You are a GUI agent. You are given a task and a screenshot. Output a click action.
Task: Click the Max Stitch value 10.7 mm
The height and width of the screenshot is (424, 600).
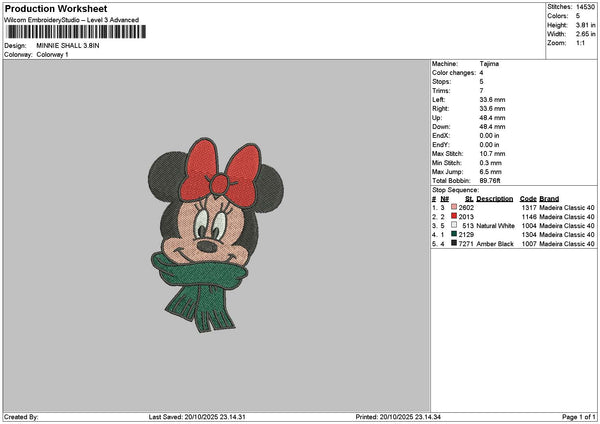(x=492, y=154)
